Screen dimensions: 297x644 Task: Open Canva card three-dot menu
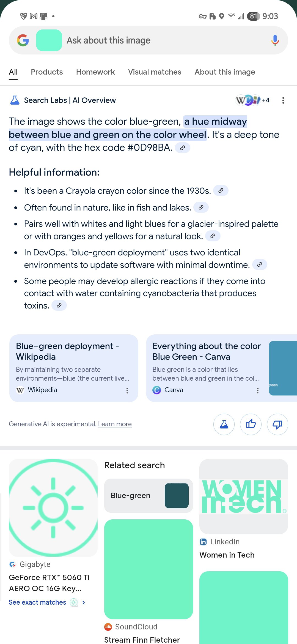click(258, 391)
